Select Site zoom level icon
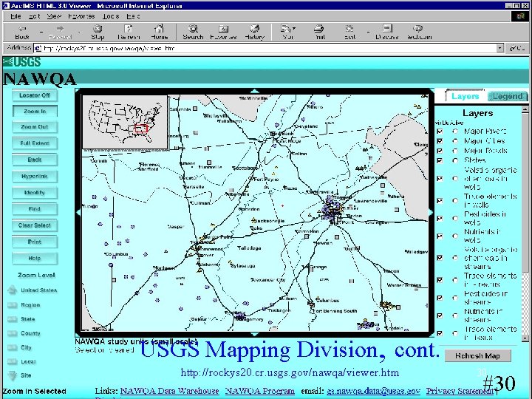The image size is (532, 399). 13,375
